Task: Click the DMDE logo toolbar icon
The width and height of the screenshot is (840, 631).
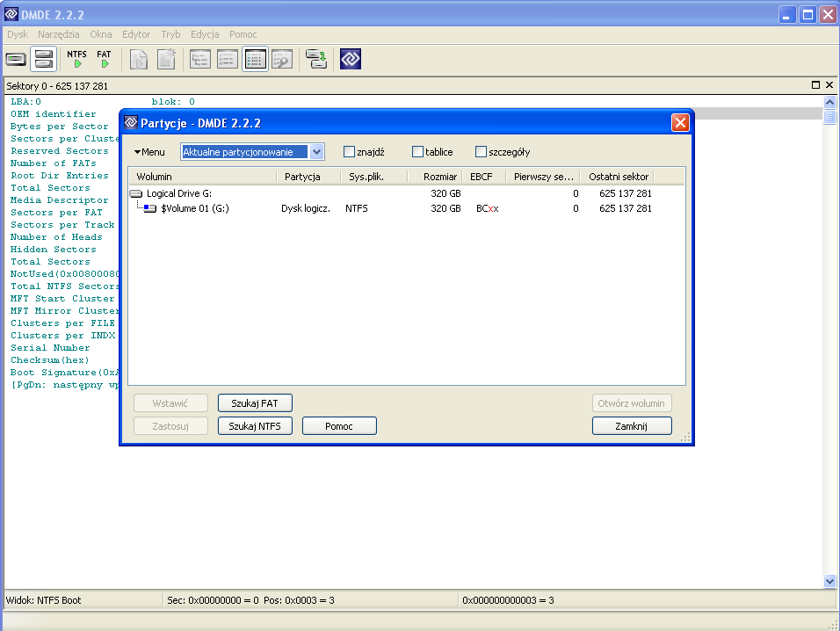Action: pyautogui.click(x=351, y=59)
